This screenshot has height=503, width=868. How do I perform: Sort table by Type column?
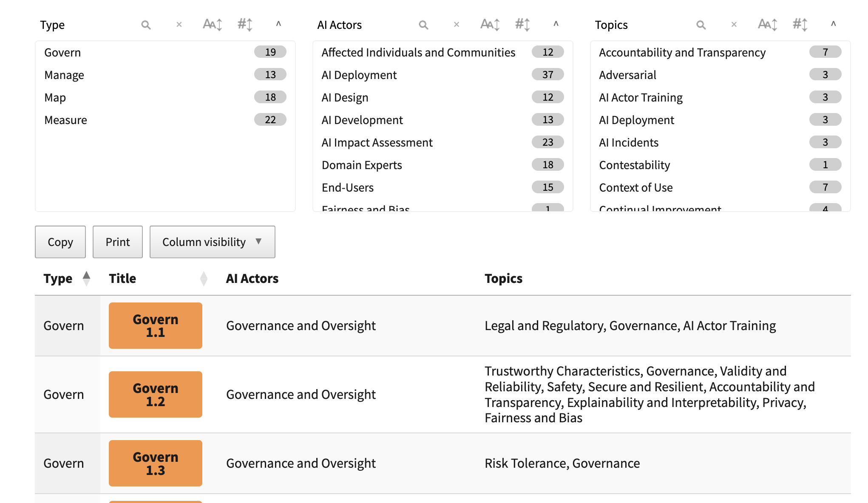68,278
